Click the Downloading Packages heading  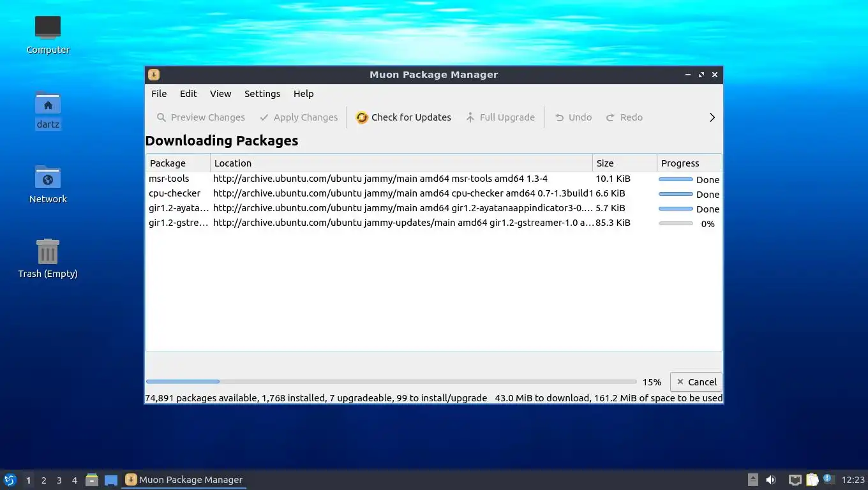(221, 141)
